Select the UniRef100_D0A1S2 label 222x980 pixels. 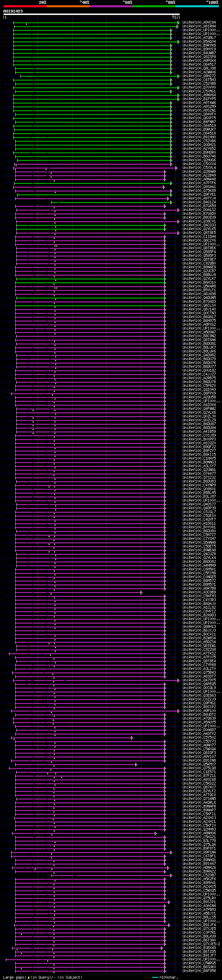[199, 210]
